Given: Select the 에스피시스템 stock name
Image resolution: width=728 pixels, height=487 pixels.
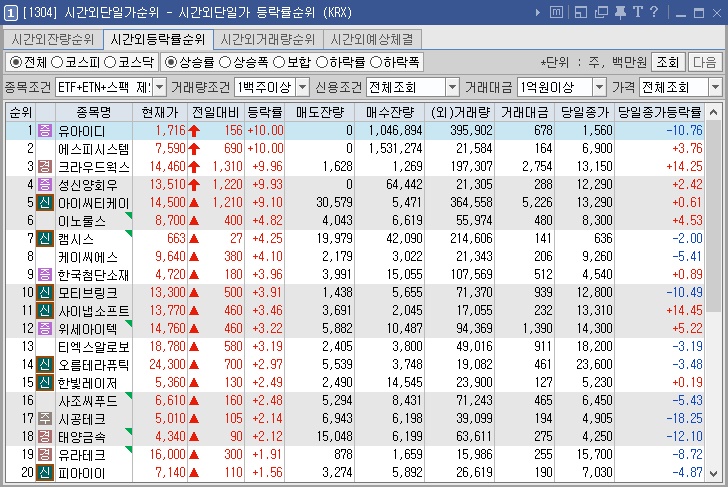Looking at the screenshot, I should (x=94, y=149).
